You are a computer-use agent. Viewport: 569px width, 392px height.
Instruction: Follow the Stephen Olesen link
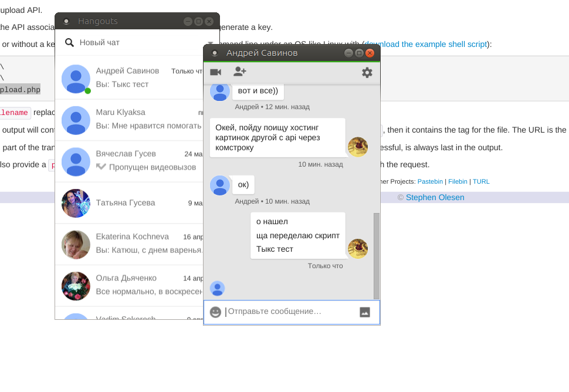[x=435, y=197]
